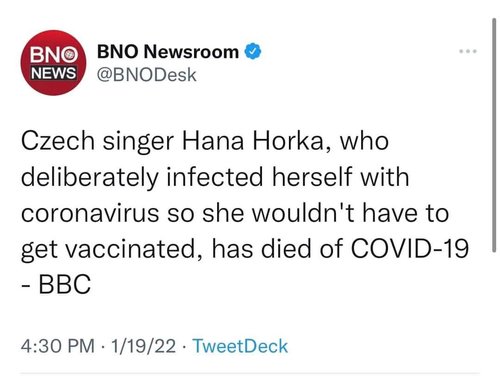Screen dimensions: 500x376
Task: Open the three-dot more options menu
Action: click(x=468, y=51)
